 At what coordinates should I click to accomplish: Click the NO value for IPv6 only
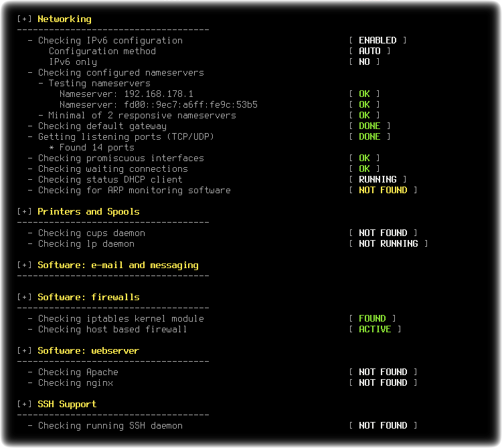pos(364,62)
